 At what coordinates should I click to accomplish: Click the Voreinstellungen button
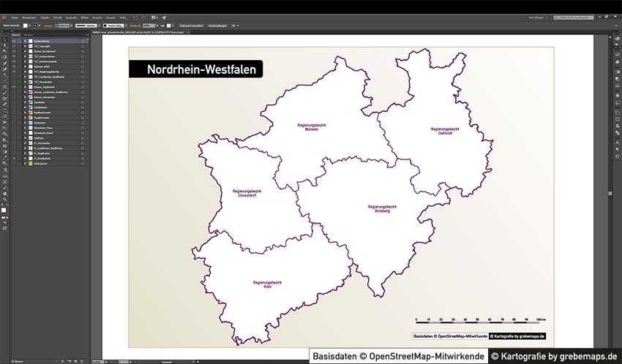(x=217, y=25)
